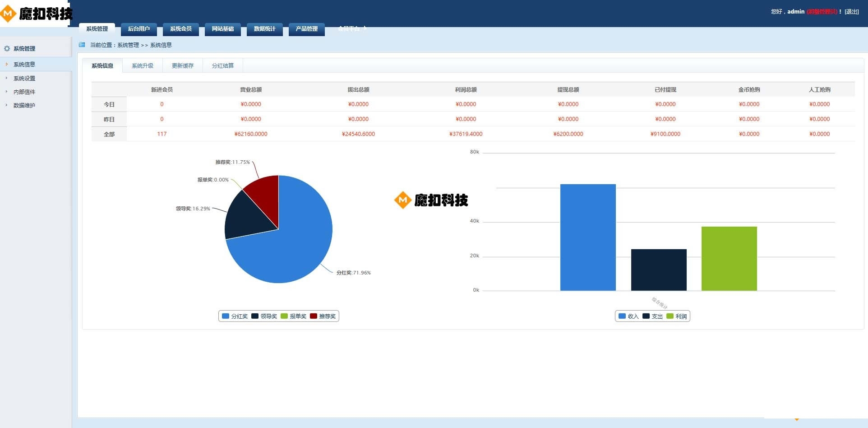Screen dimensions: 868x428
Task: Hide 利润 series in bar chart legend
Action: pyautogui.click(x=677, y=316)
